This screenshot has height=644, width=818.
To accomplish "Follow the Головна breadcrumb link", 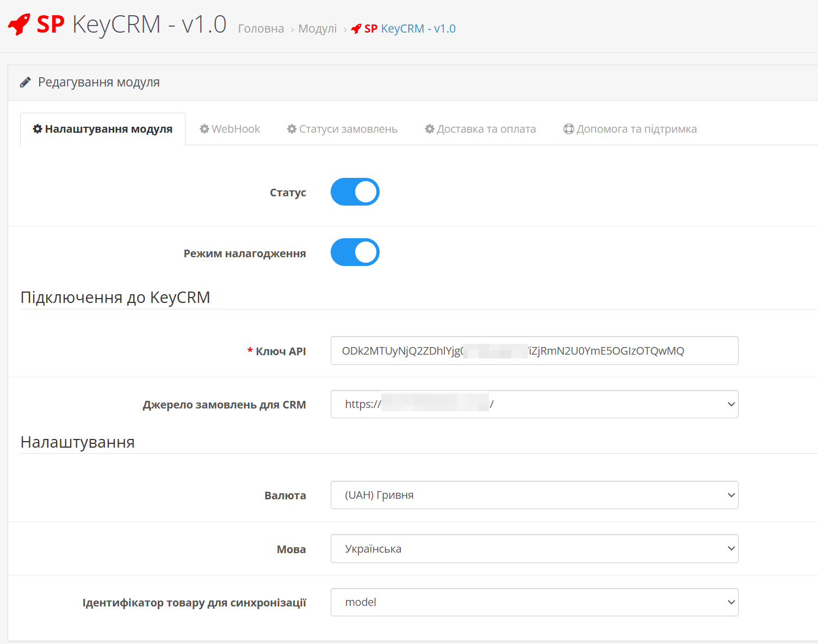I will coord(261,29).
